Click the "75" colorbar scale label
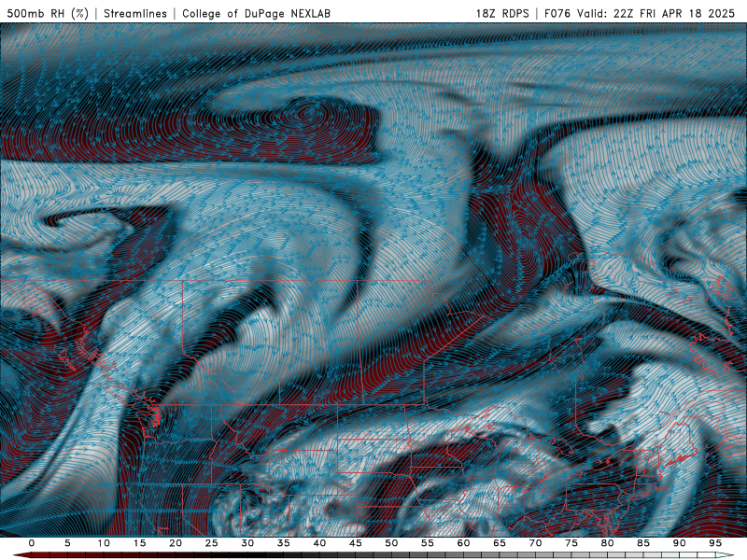 coord(571,543)
